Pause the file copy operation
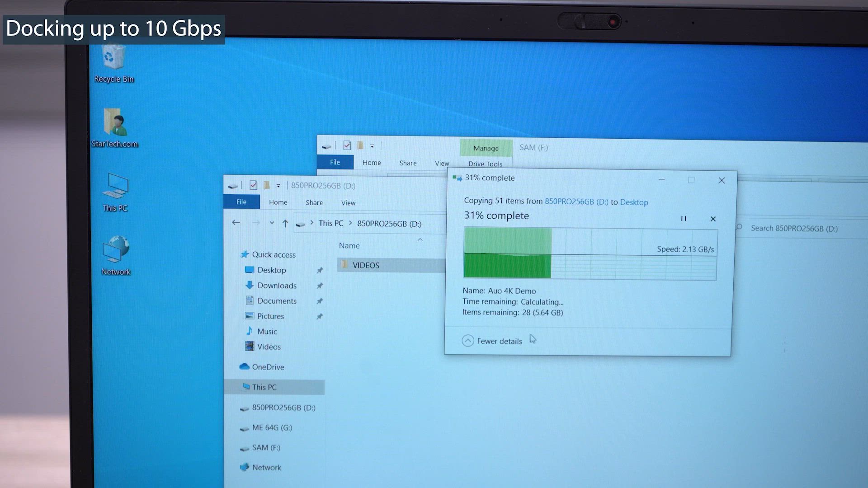868x488 pixels. pyautogui.click(x=684, y=219)
